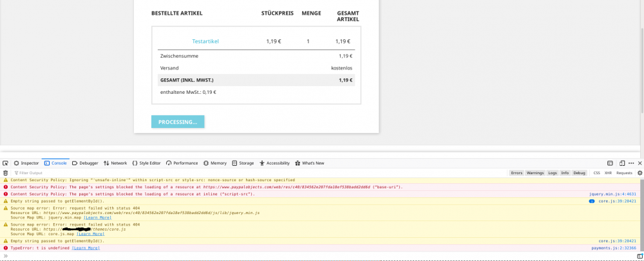Image resolution: width=644 pixels, height=261 pixels.
Task: Close the developer tools panel
Action: click(x=640, y=163)
